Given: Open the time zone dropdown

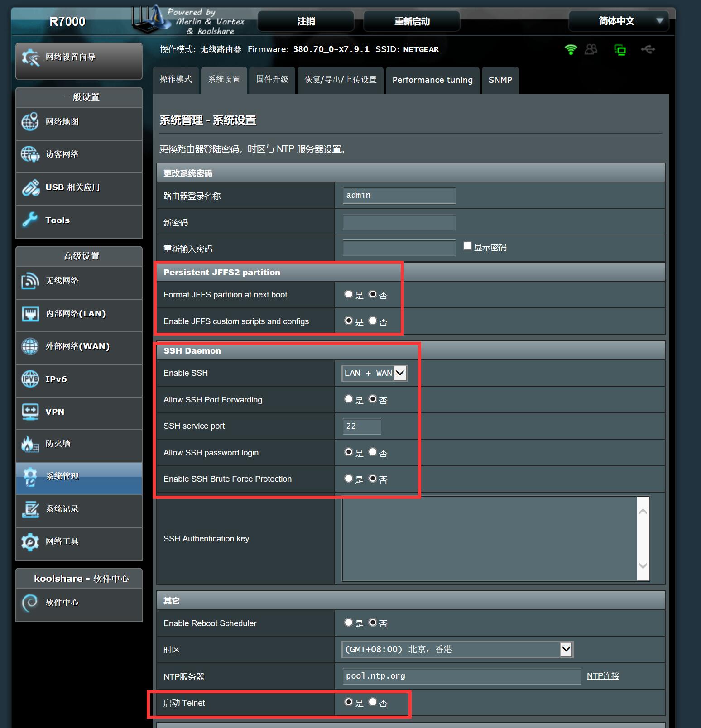Looking at the screenshot, I should (457, 650).
